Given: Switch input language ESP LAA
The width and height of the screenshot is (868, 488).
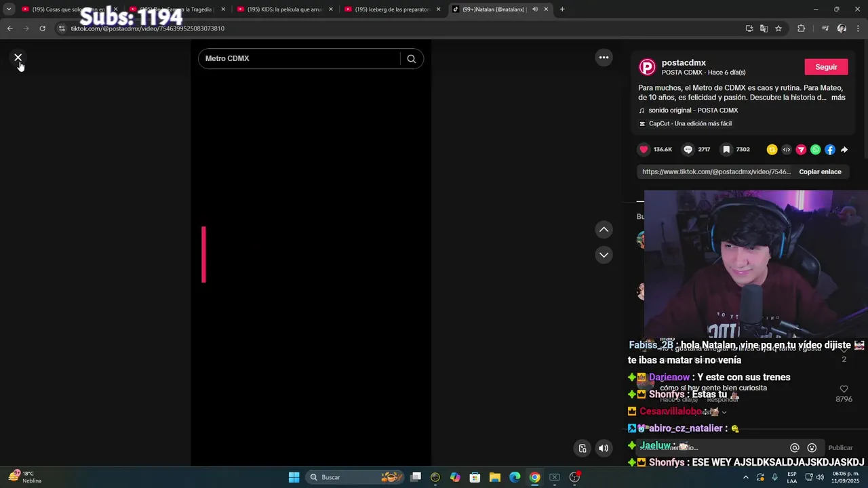Looking at the screenshot, I should point(792,477).
